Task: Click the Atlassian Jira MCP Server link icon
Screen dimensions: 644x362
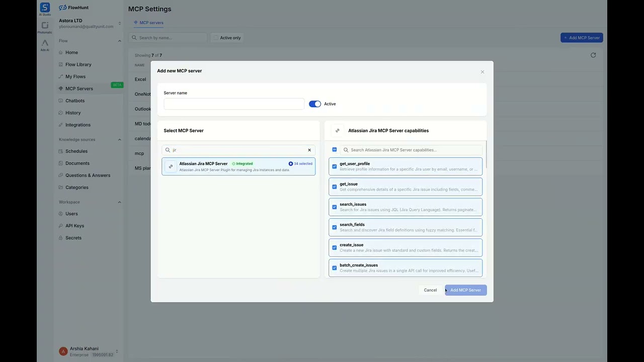Action: 171,166
